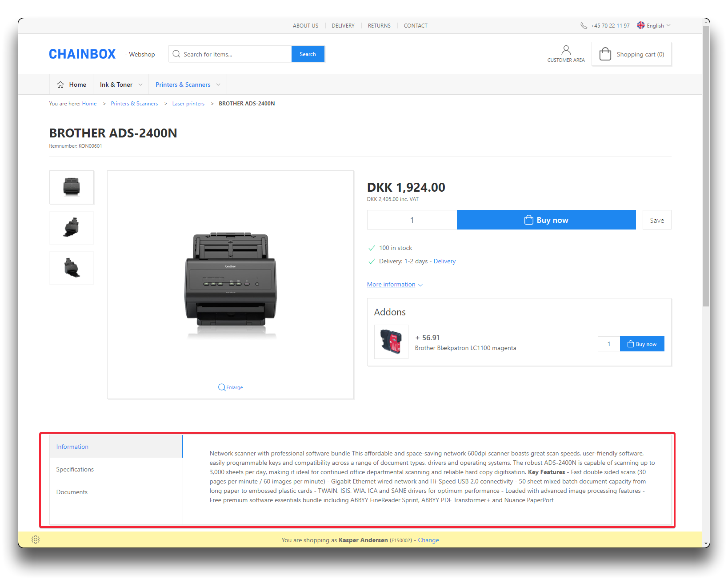Expand the Printers & Scanners menu
The height and width of the screenshot is (580, 728).
point(188,85)
